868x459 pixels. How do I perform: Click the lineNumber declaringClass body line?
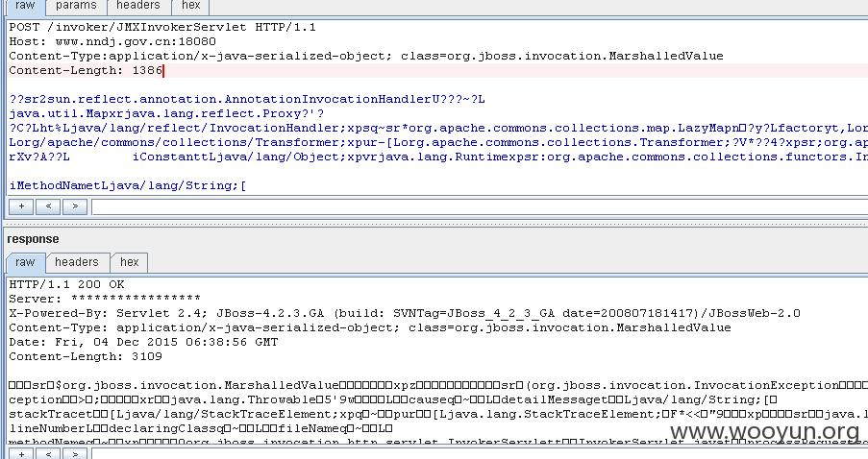200,428
